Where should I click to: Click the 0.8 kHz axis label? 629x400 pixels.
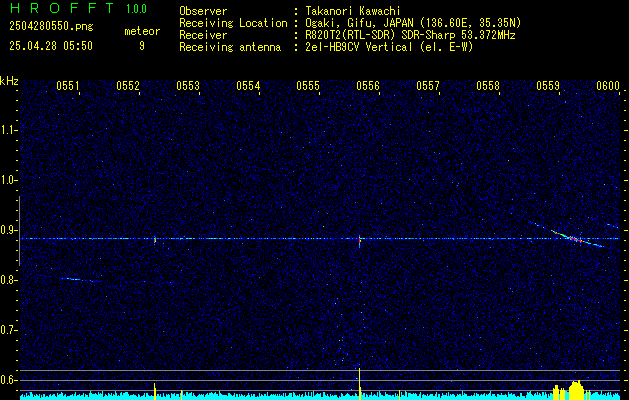coord(8,280)
